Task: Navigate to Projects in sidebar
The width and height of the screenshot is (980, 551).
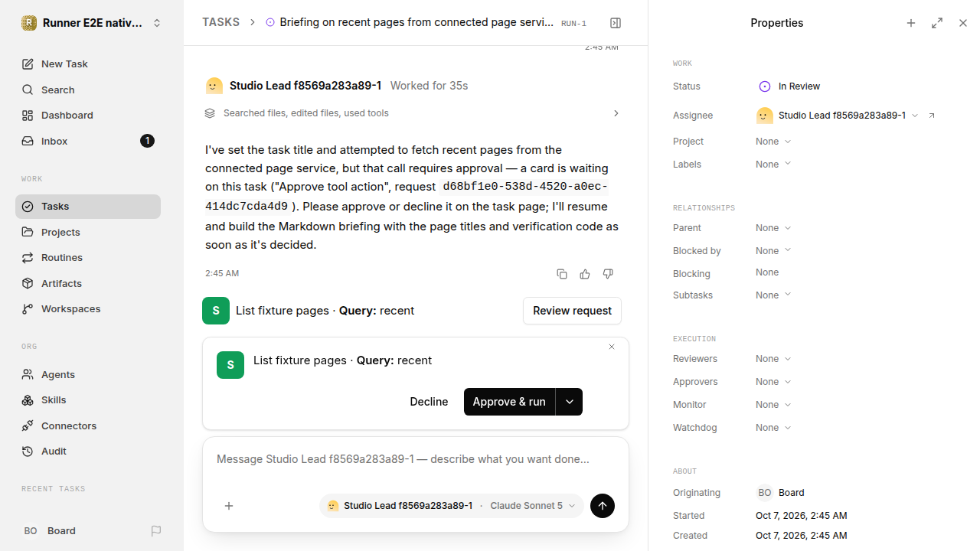Action: [88, 233]
